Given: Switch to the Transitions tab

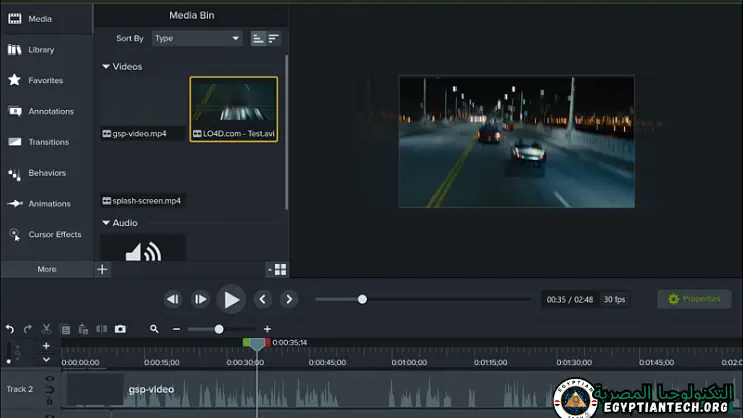Looking at the screenshot, I should coord(46,142).
